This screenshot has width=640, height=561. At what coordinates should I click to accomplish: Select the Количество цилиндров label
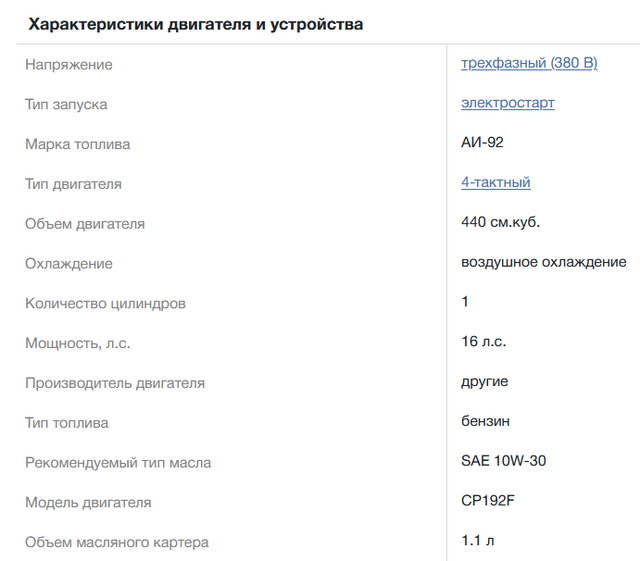click(105, 303)
